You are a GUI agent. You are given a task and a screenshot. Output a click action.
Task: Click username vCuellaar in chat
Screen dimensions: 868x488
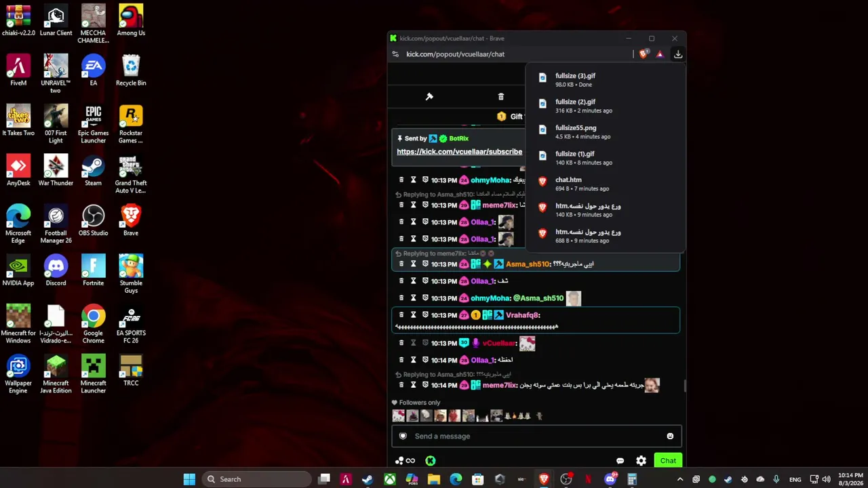point(499,343)
